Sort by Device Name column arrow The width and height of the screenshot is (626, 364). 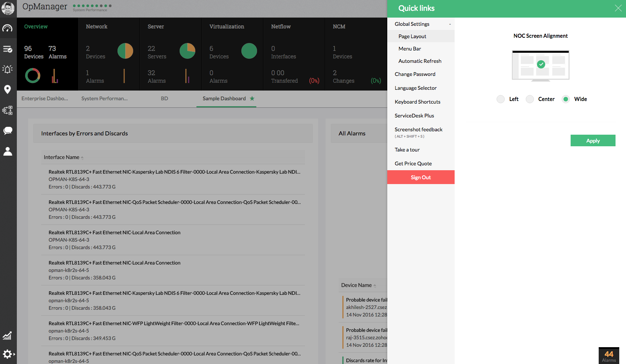click(x=375, y=285)
